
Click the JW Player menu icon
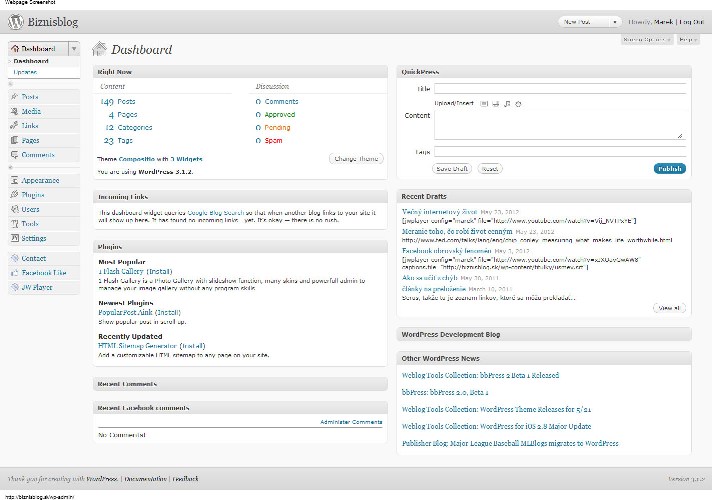click(x=15, y=287)
